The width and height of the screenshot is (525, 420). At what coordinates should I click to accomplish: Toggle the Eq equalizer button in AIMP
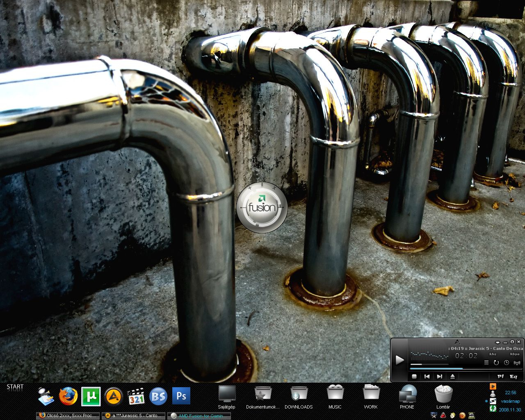[x=514, y=377]
